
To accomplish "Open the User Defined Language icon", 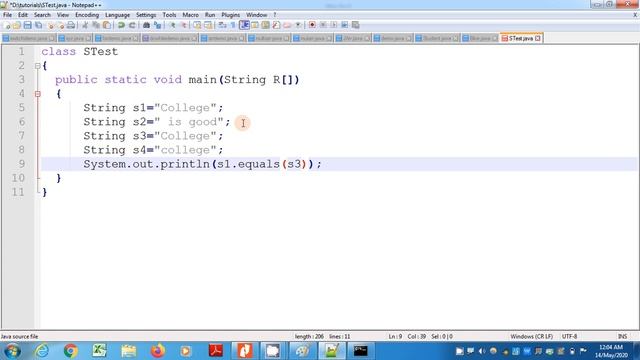I will click(255, 25).
